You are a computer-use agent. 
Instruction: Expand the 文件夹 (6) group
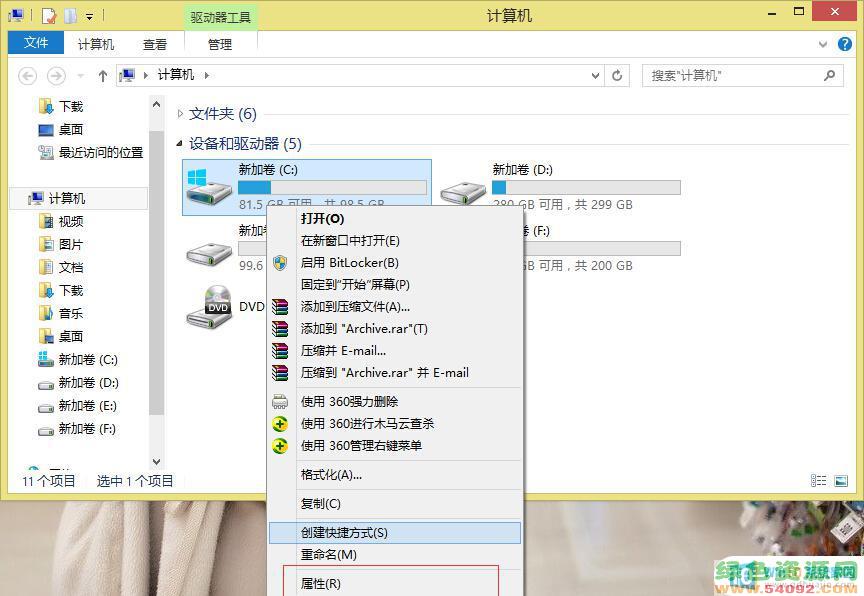point(180,114)
